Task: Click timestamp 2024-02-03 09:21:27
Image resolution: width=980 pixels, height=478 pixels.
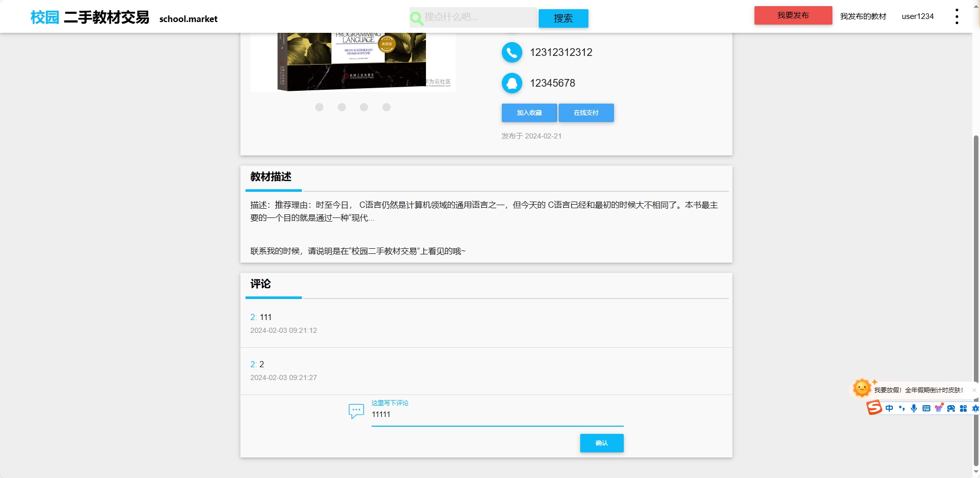Action: [x=283, y=378]
